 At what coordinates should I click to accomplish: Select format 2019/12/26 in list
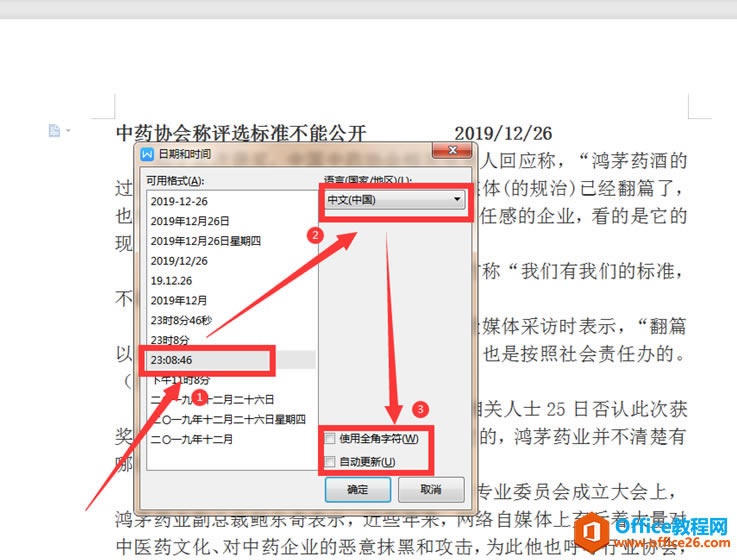tap(232, 261)
